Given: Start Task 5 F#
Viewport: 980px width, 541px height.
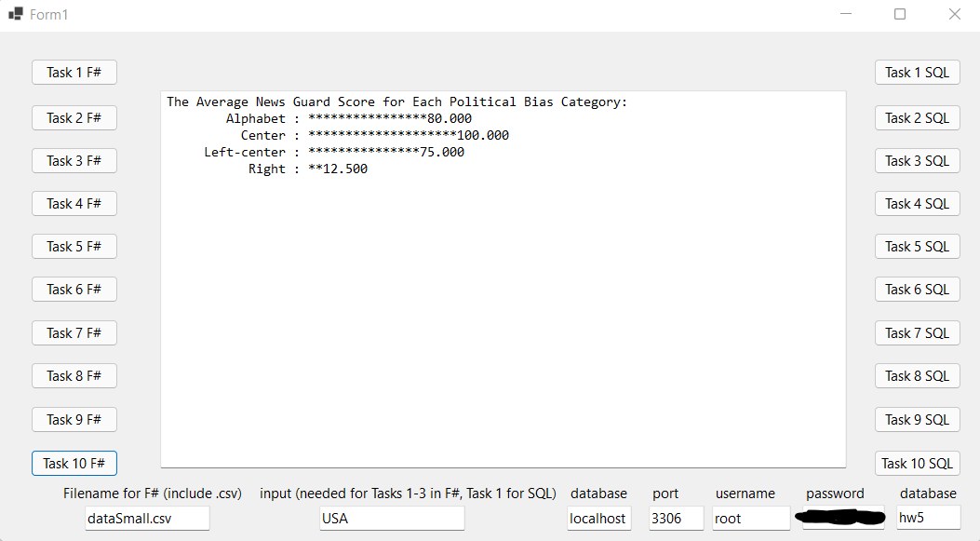Looking at the screenshot, I should 74,247.
